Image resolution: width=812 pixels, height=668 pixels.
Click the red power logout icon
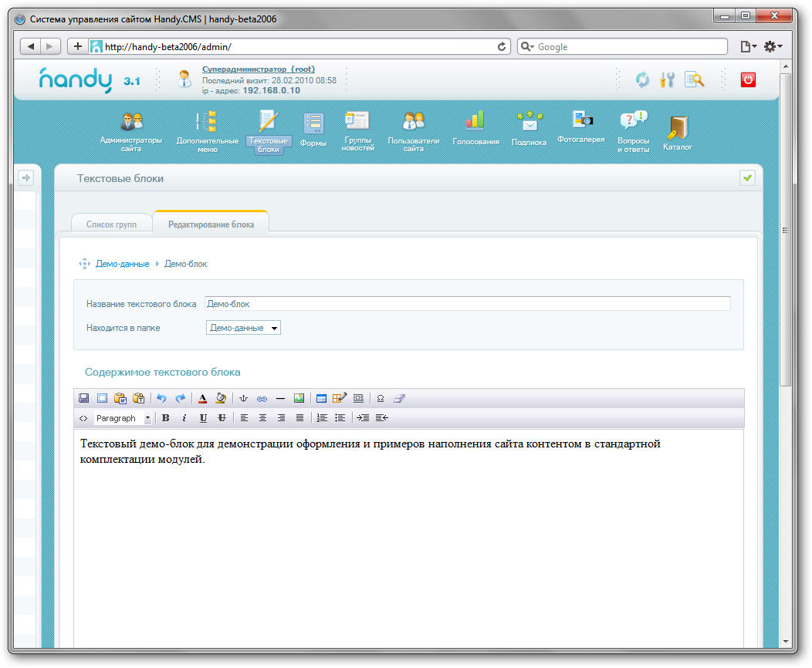pyautogui.click(x=747, y=79)
